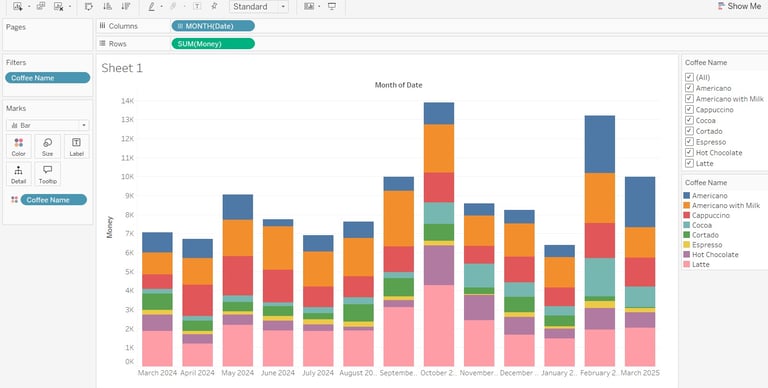The image size is (768, 388).
Task: Click the May 2024 axis label
Action: click(238, 373)
